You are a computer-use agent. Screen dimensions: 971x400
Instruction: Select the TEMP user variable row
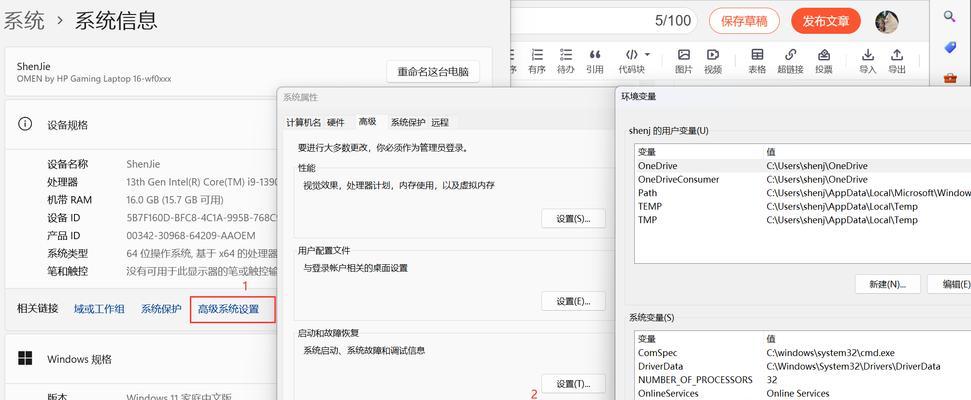(x=803, y=207)
